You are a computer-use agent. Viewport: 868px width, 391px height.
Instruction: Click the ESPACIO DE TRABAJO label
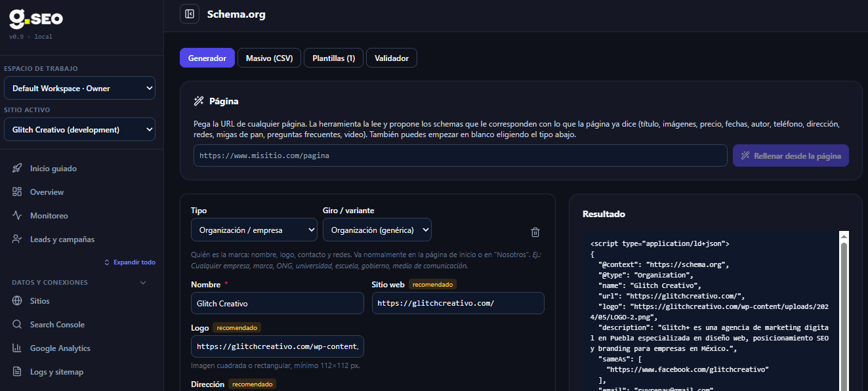coord(41,68)
